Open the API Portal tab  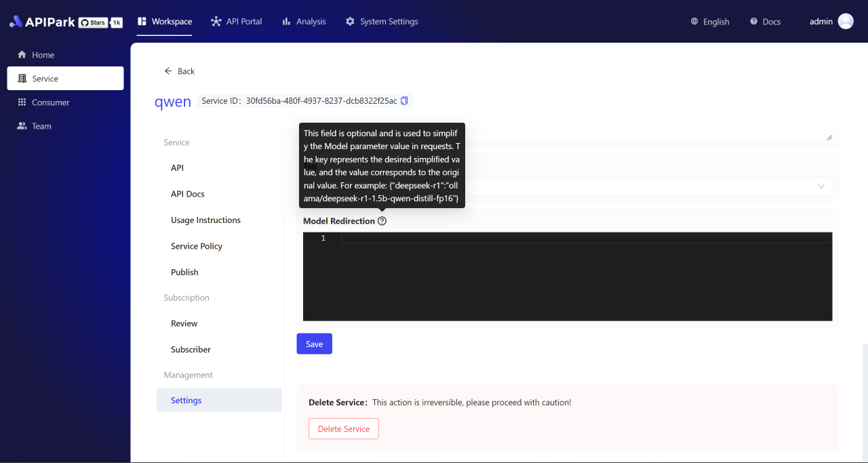236,22
